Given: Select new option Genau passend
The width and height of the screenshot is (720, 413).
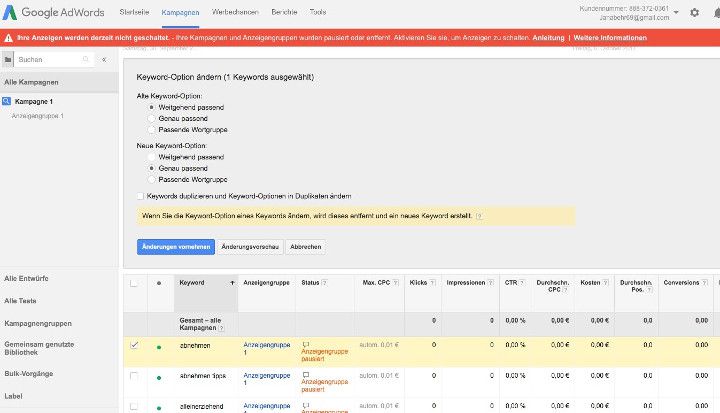Looking at the screenshot, I should 151,168.
